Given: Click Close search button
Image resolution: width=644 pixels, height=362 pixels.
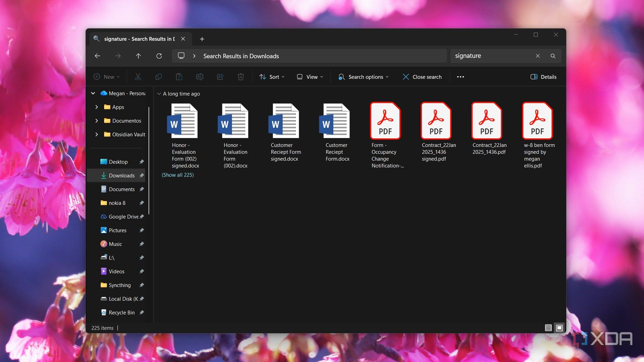Looking at the screenshot, I should click(x=422, y=77).
